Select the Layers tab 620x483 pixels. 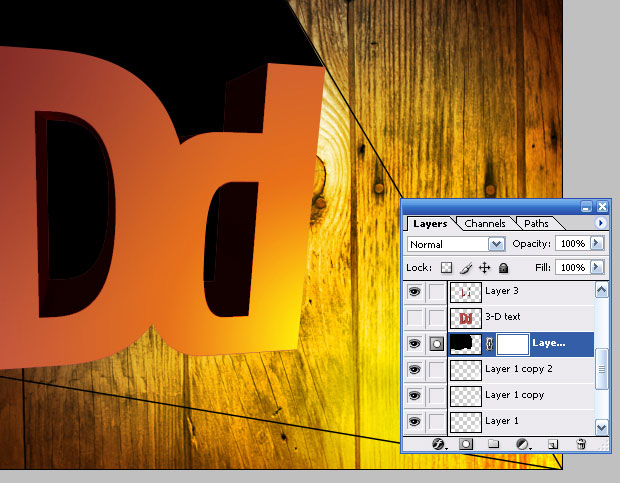(430, 224)
